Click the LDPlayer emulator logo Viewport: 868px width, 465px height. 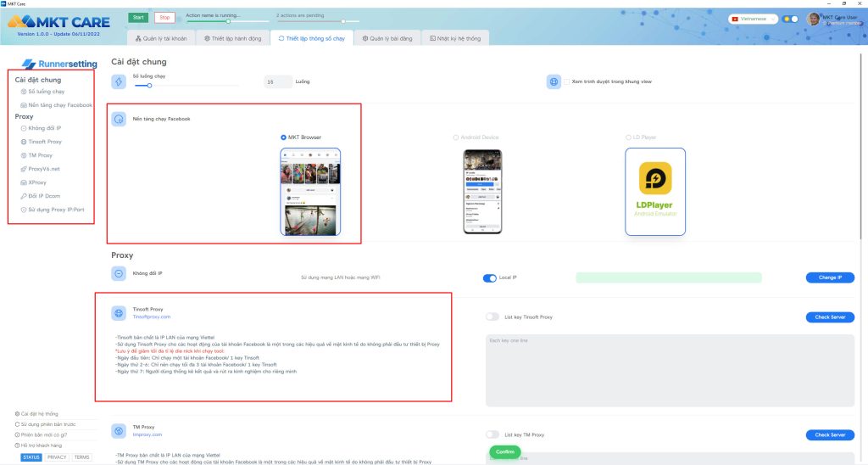(654, 179)
